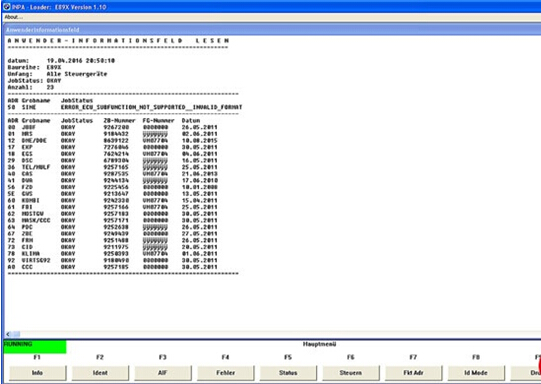Click the Datum column header
The height and width of the screenshot is (384, 541).
point(191,120)
